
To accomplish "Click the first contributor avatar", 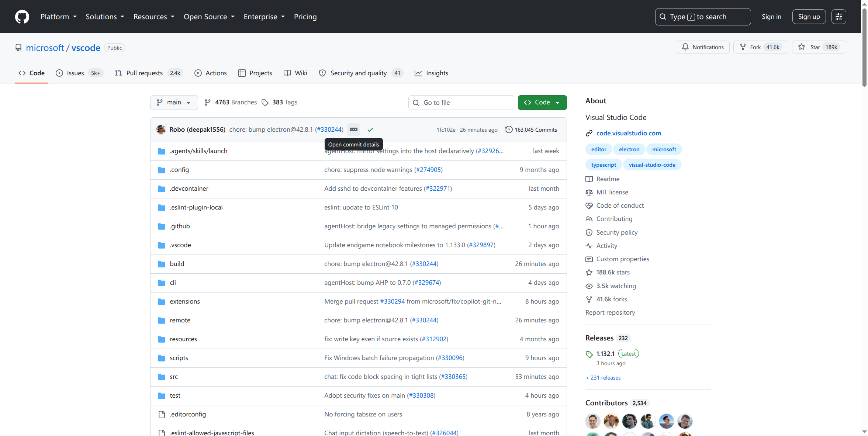I will click(x=592, y=421).
